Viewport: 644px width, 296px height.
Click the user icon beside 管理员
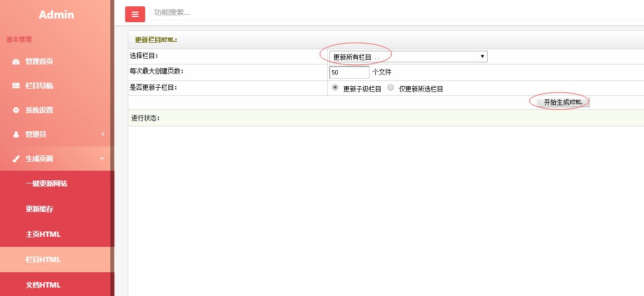click(x=16, y=134)
